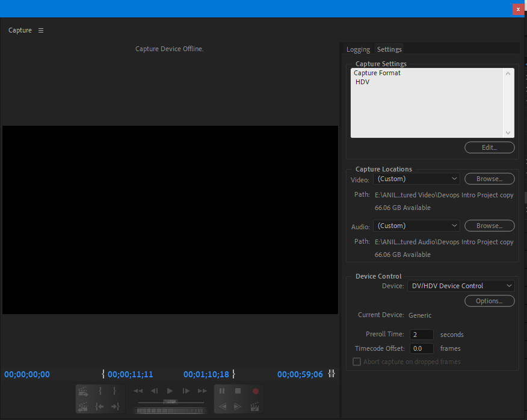Click the Scene Capture clapperboard icon
Viewport: 527px width, 420px height.
254,407
